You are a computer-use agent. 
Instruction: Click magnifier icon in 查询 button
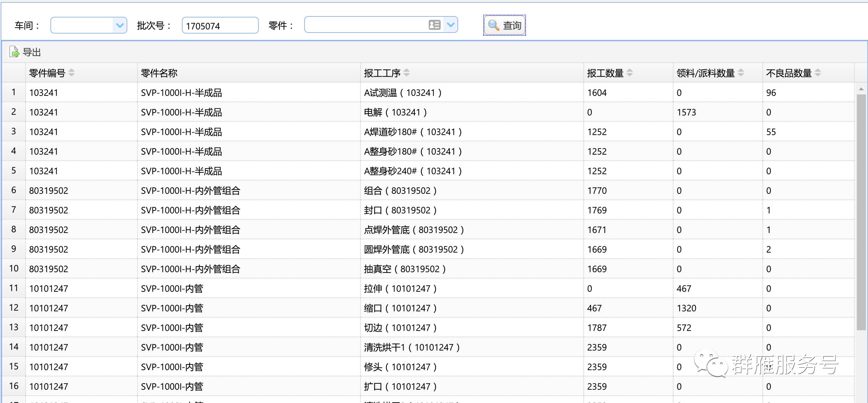click(x=493, y=25)
